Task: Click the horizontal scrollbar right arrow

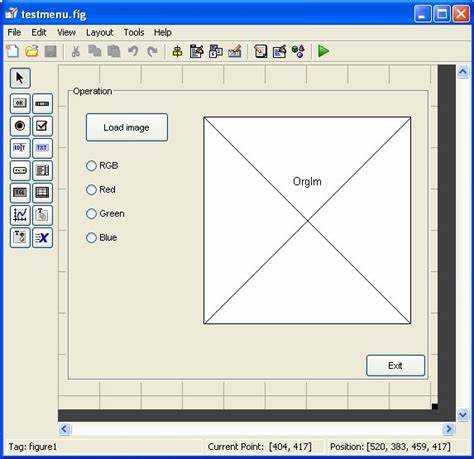Action: [449, 429]
